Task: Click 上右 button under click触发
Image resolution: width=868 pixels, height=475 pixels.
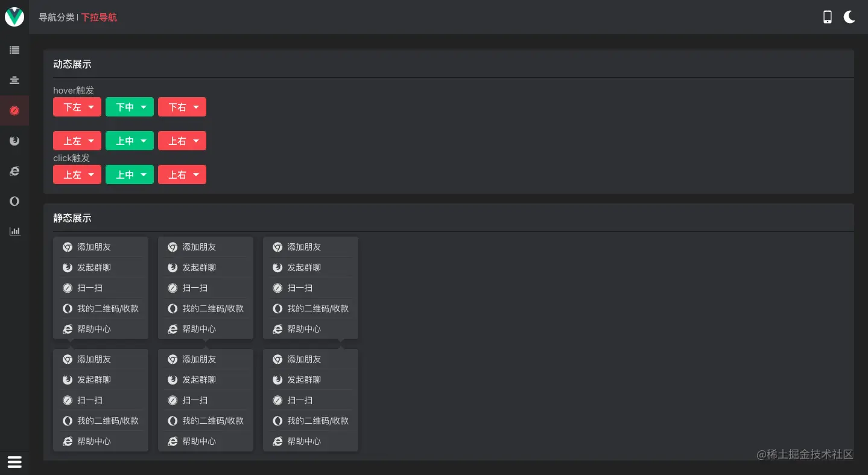Action: point(182,174)
